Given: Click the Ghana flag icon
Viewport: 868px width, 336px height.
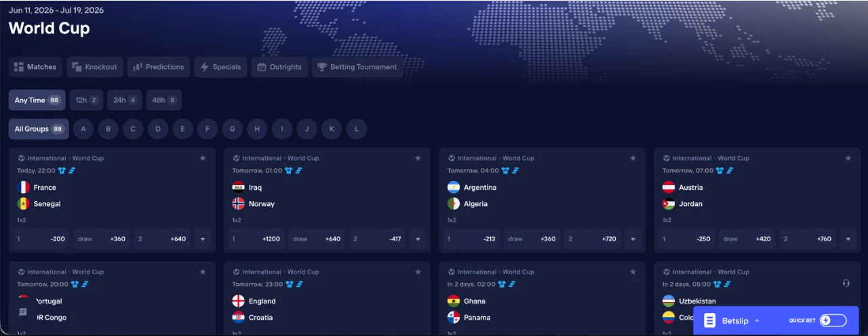Looking at the screenshot, I should click(454, 301).
